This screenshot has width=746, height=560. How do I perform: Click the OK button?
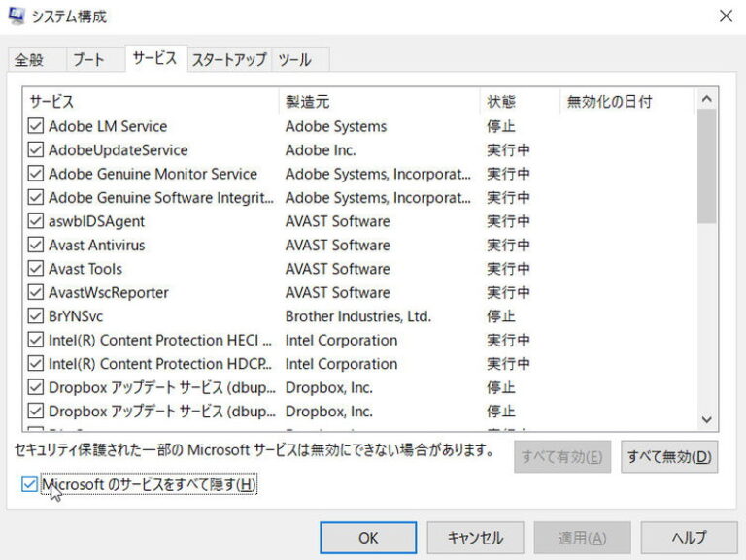point(368,537)
